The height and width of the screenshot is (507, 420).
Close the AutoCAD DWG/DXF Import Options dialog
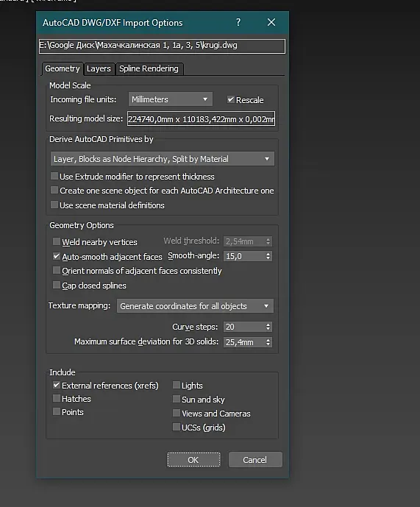pos(271,22)
